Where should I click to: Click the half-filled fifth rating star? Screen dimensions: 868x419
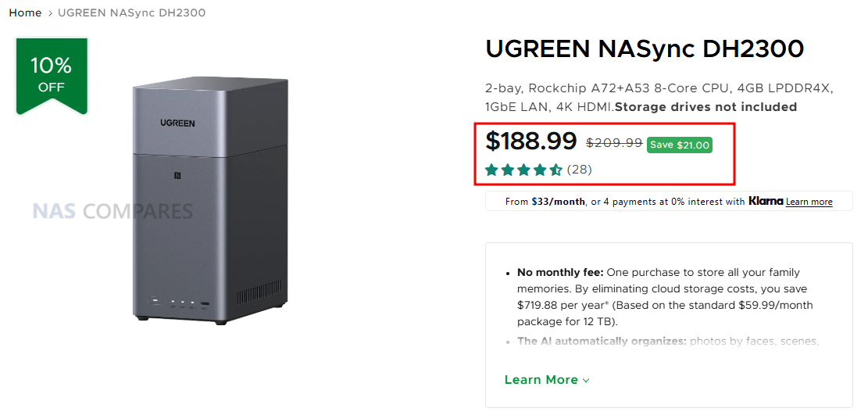point(555,170)
